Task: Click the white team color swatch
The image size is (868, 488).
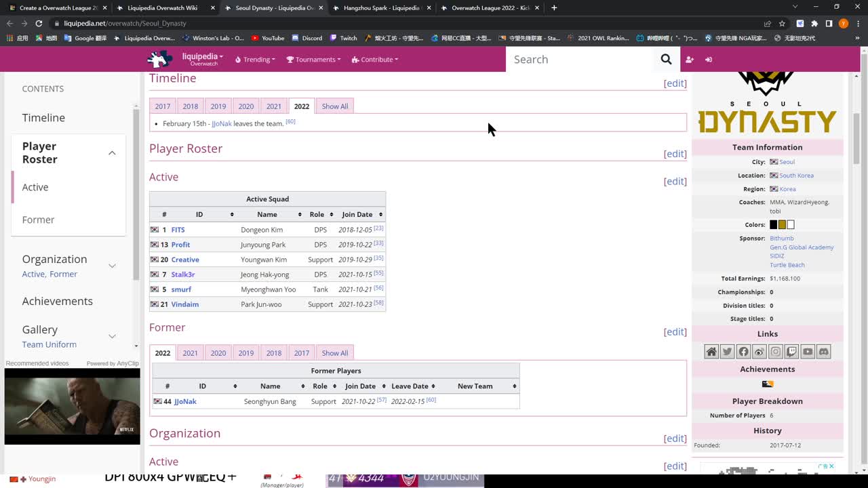Action: coord(791,225)
